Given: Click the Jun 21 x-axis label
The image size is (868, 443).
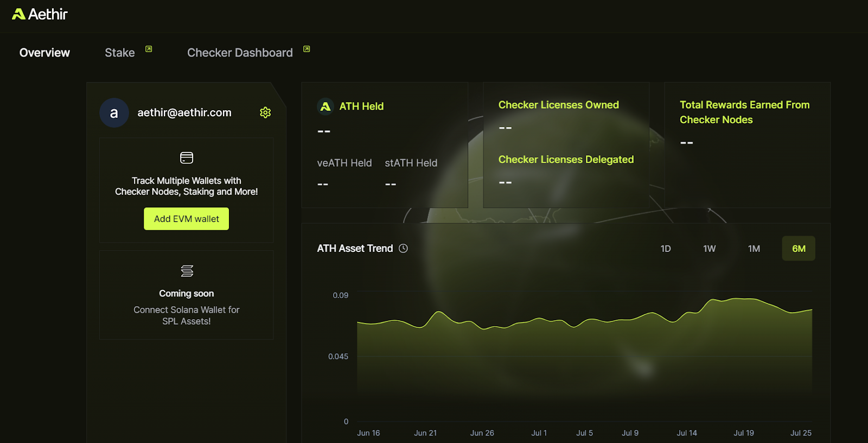Looking at the screenshot, I should [425, 433].
